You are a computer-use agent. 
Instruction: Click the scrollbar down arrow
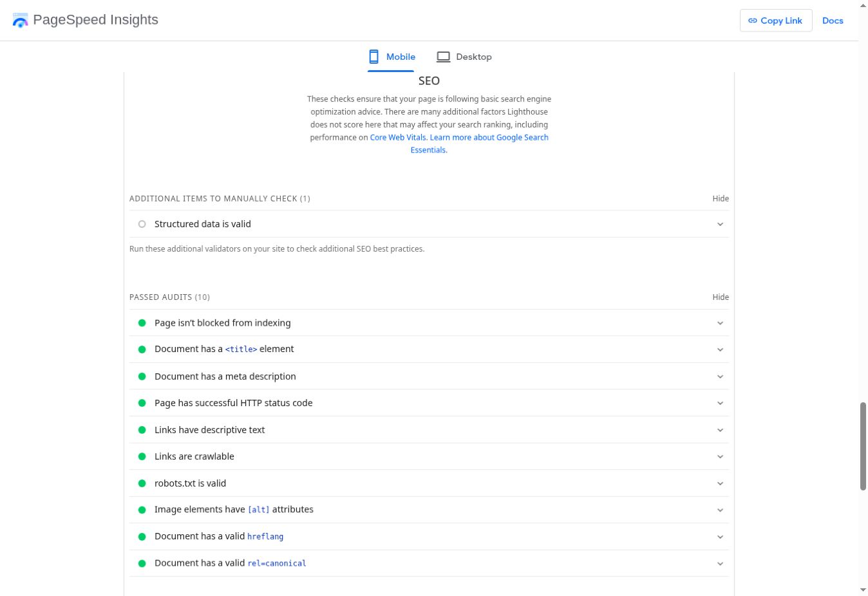click(863, 590)
